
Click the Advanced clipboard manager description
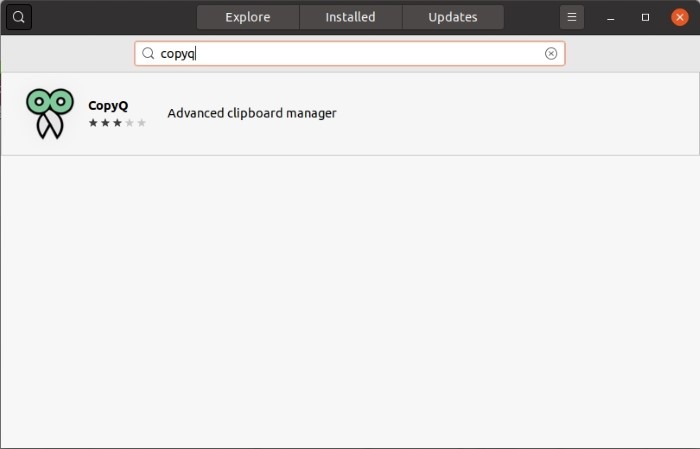click(x=252, y=113)
